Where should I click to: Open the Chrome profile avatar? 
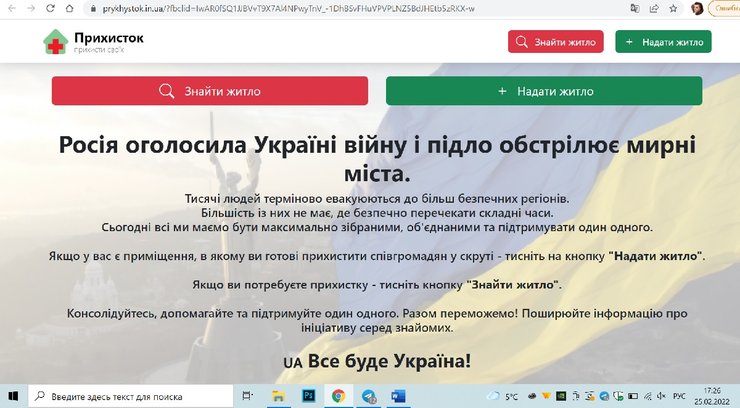[697, 8]
